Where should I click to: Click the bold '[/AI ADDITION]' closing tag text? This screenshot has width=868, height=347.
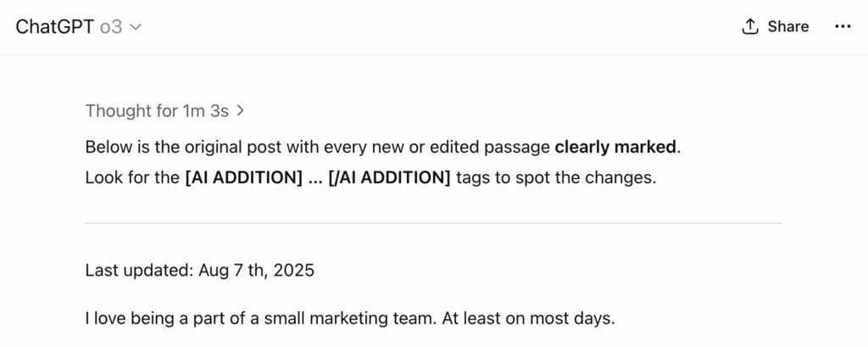click(390, 178)
